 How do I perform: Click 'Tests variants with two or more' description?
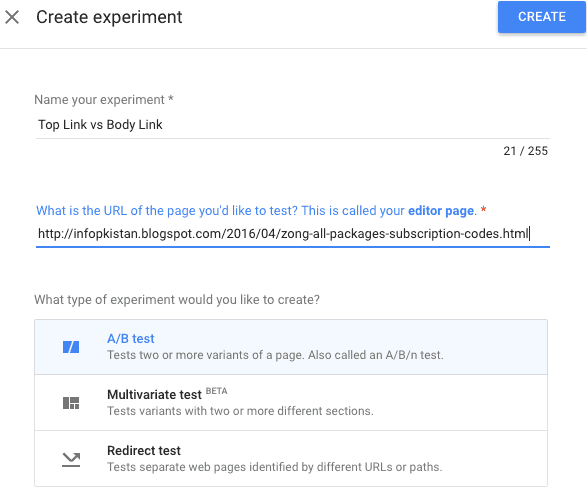[x=240, y=411]
